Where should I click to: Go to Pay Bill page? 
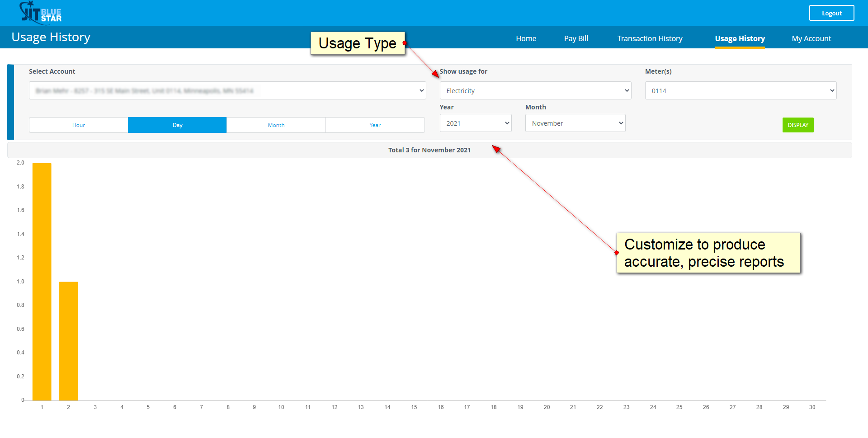click(x=576, y=38)
